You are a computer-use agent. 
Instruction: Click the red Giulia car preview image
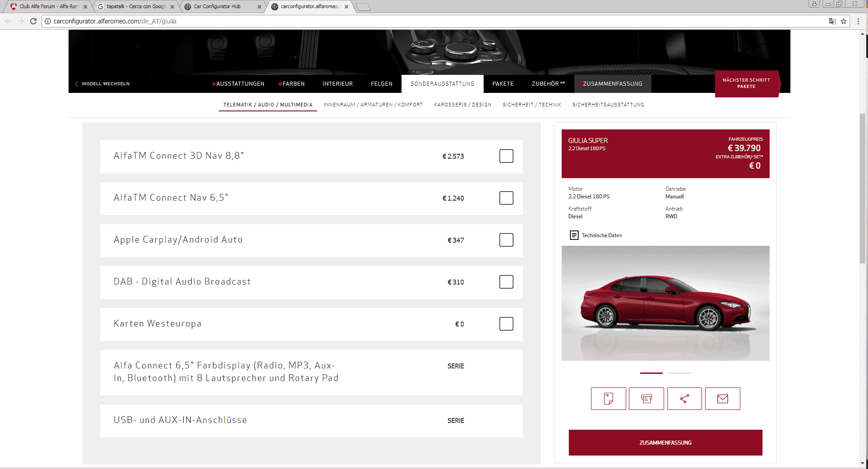tap(665, 303)
